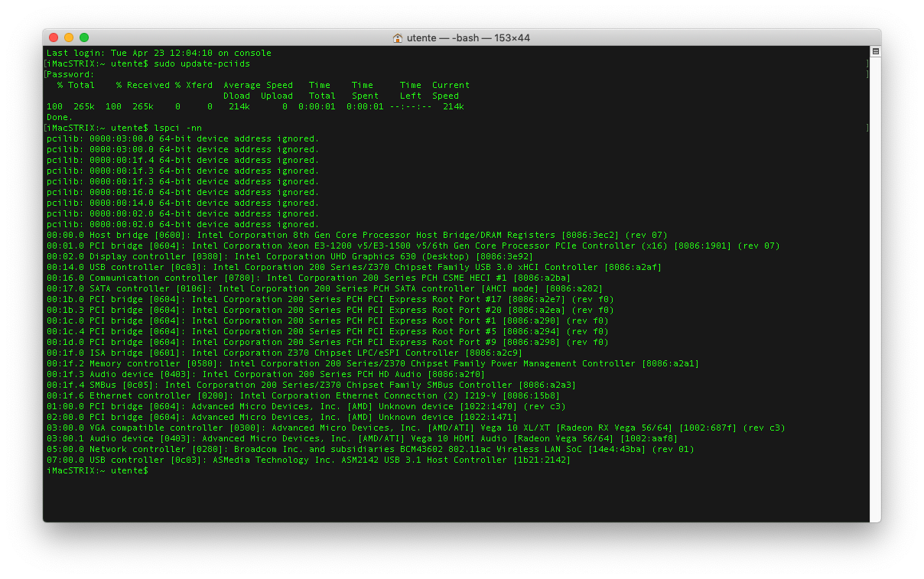Click the PCI Express Root Port #5 line
The width and height of the screenshot is (924, 579).
coord(327,331)
